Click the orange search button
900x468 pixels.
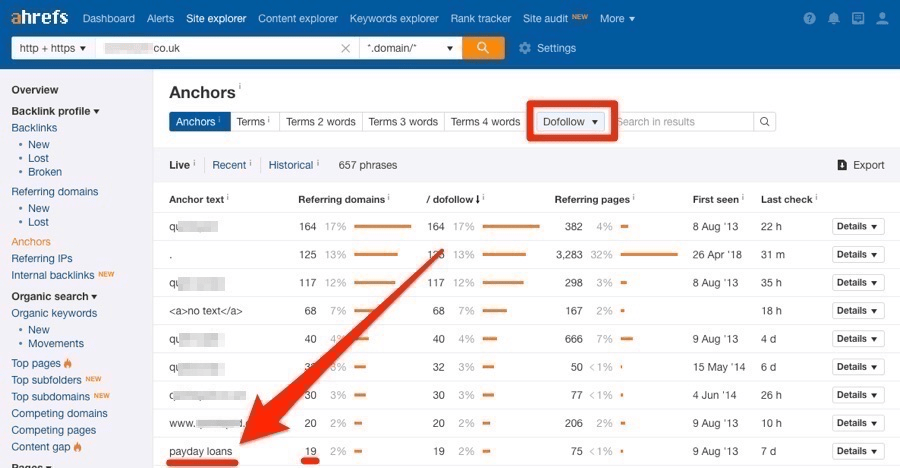(483, 48)
